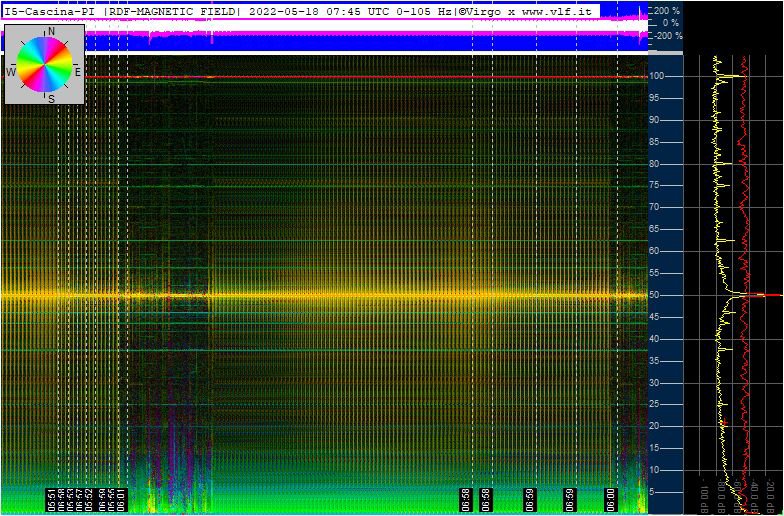Click the 200 % amplitude scale label
784x516 pixels.
(666, 10)
